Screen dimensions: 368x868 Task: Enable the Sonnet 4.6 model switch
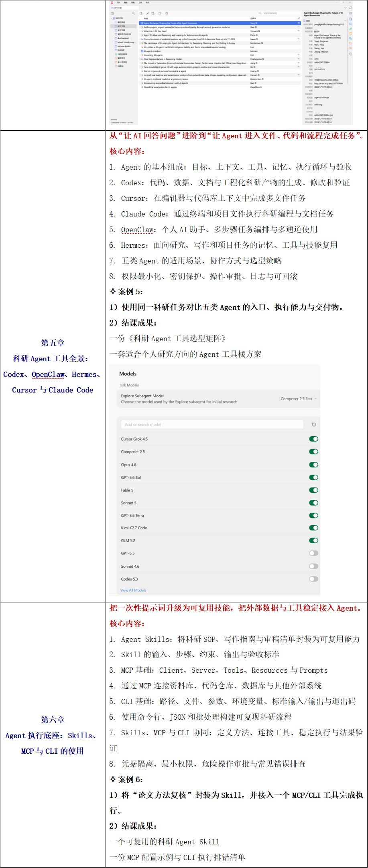314,566
